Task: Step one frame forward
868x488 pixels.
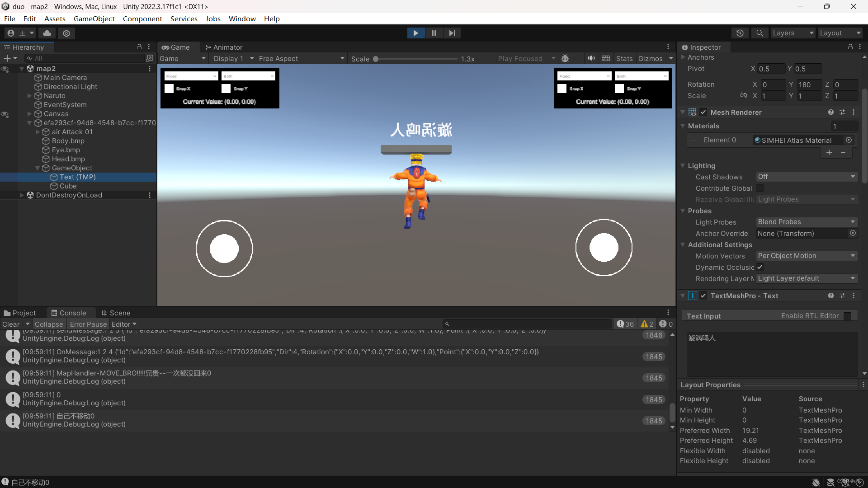Action: tap(452, 33)
